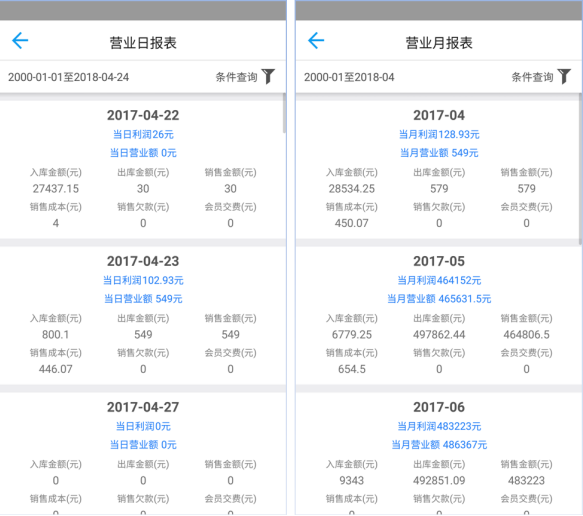Click 当日利润102.93元 link
The width and height of the screenshot is (583, 516).
click(x=143, y=280)
